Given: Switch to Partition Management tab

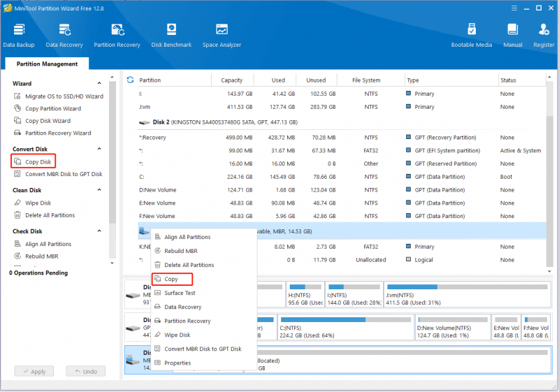Looking at the screenshot, I should [47, 64].
